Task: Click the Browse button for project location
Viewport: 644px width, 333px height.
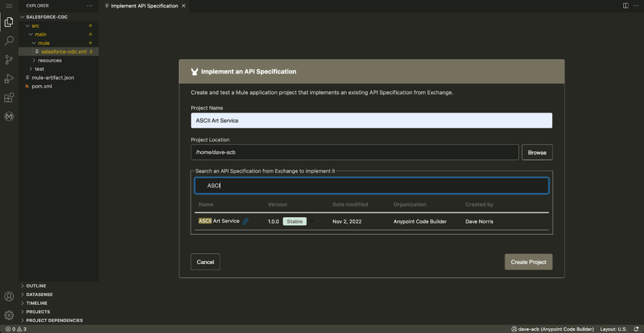Action: click(537, 152)
